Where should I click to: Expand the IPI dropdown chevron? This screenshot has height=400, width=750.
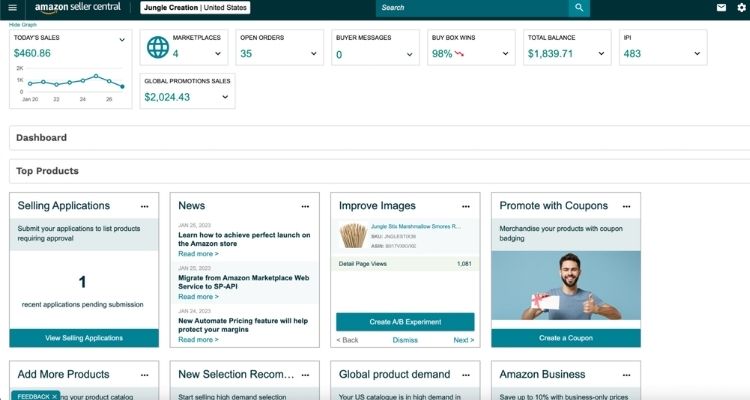pos(697,54)
